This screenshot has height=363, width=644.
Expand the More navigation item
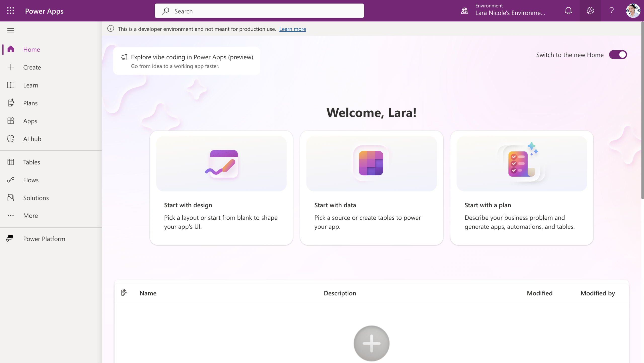(30, 216)
